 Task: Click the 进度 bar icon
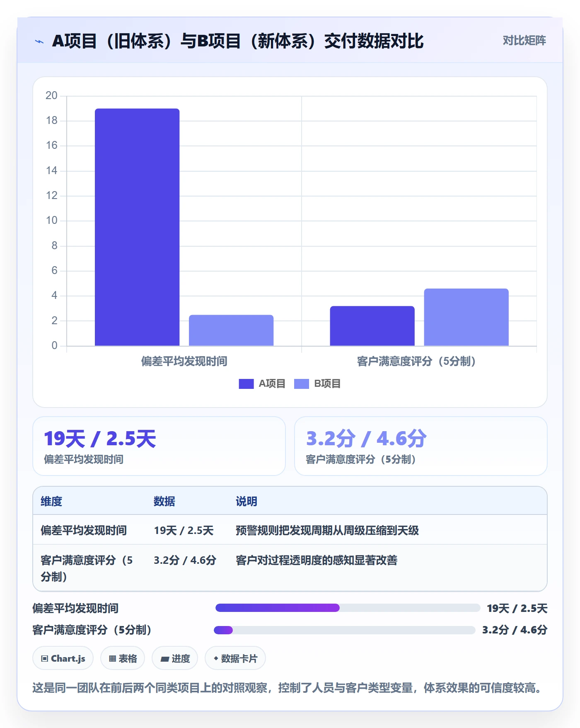click(164, 659)
